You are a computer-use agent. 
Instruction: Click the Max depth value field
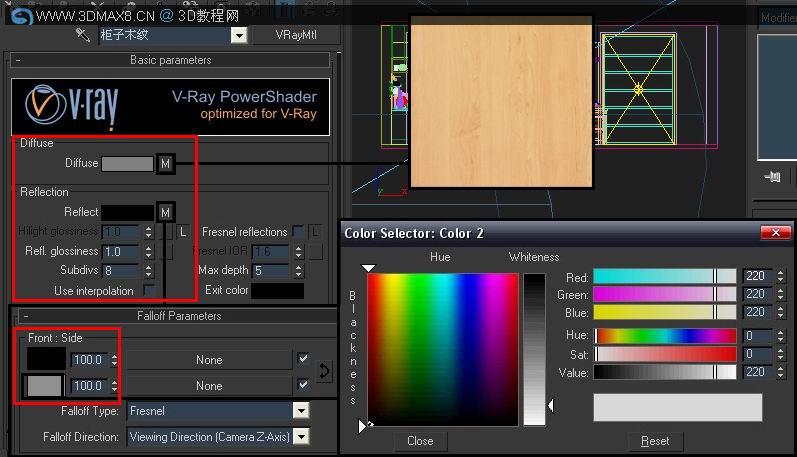tap(271, 270)
